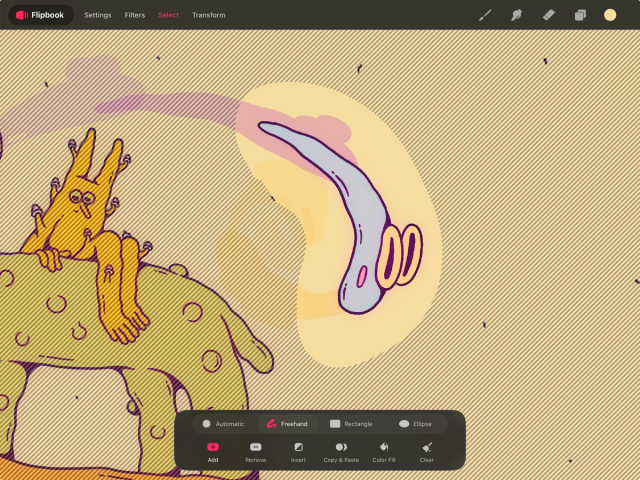Click the Remove selection button

256,452
